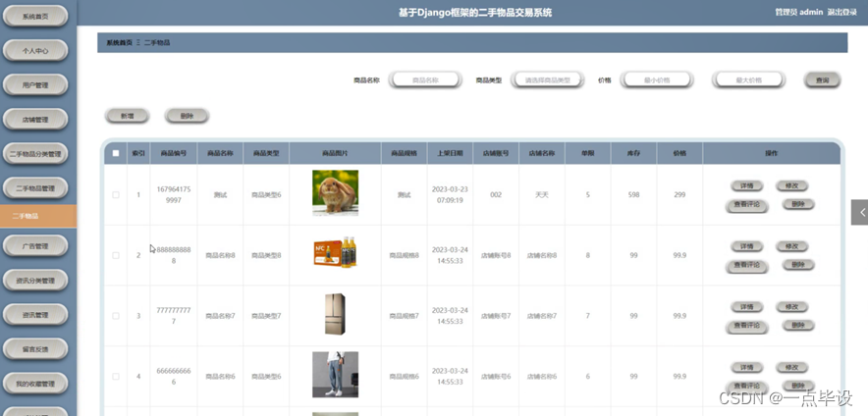Click 删除 in the 商品名称7 row
868x416 pixels.
[x=798, y=326]
